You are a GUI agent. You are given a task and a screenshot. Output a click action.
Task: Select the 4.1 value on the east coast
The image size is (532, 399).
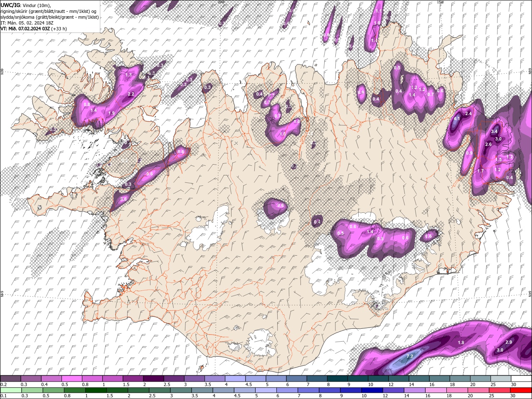pyautogui.click(x=457, y=118)
